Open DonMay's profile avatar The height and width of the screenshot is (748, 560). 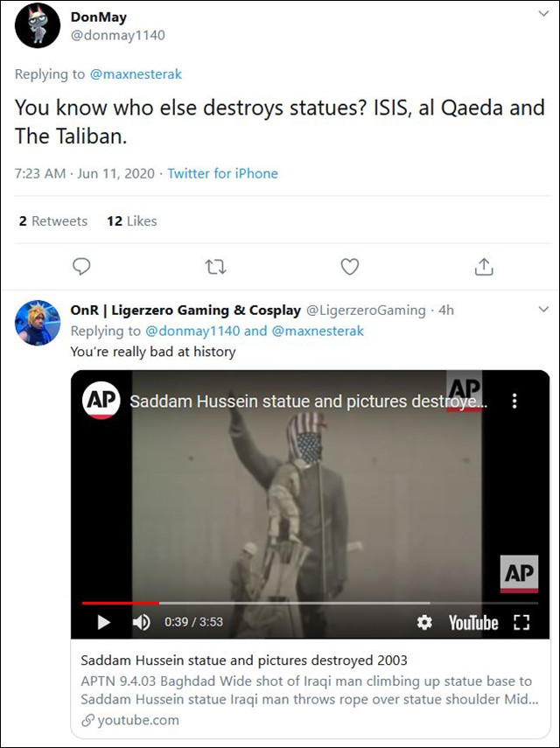[x=38, y=25]
